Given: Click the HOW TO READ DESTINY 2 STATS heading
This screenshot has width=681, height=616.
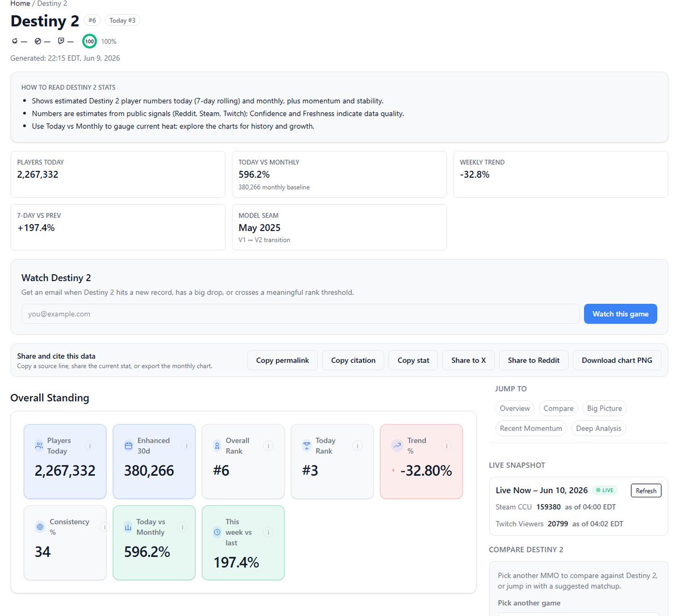Looking at the screenshot, I should (x=68, y=87).
